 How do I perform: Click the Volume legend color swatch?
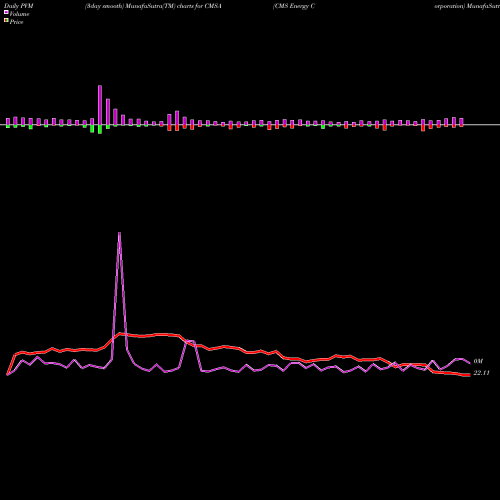coord(6,13)
